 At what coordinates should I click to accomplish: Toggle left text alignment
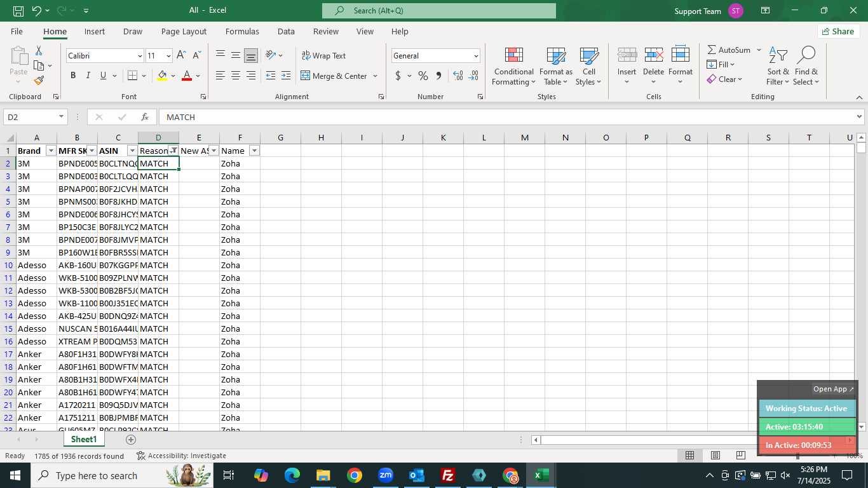(220, 76)
